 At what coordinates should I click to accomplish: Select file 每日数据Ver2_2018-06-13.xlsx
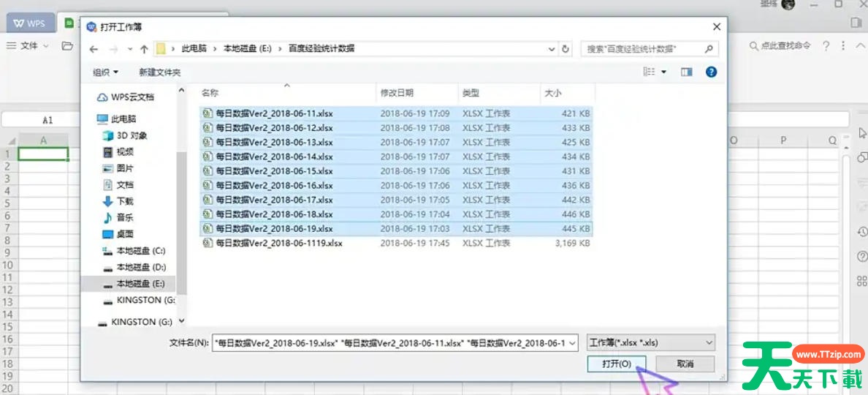pos(396,143)
